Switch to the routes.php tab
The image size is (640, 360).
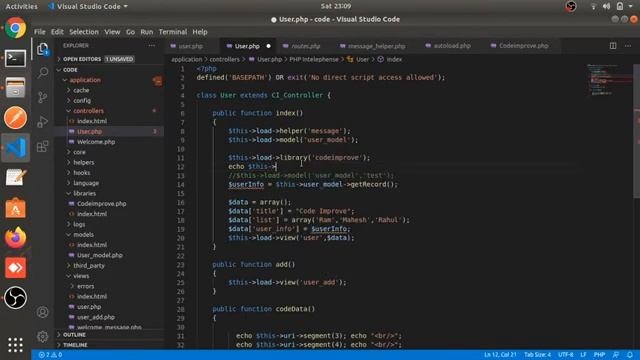click(x=305, y=46)
